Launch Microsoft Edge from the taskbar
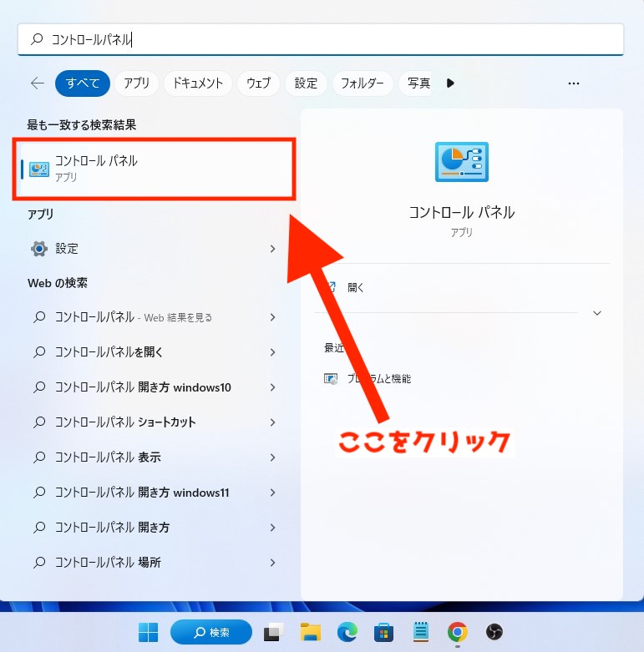 [347, 632]
